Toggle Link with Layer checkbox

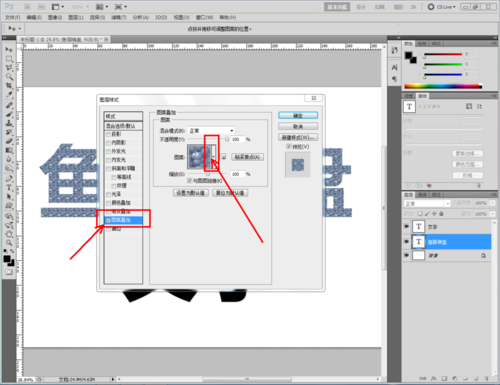[190, 181]
